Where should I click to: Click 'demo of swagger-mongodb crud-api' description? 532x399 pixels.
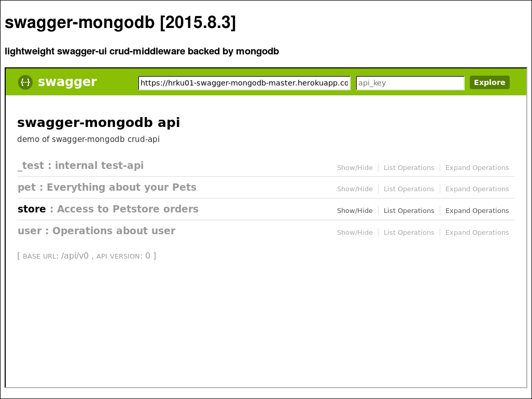88,139
